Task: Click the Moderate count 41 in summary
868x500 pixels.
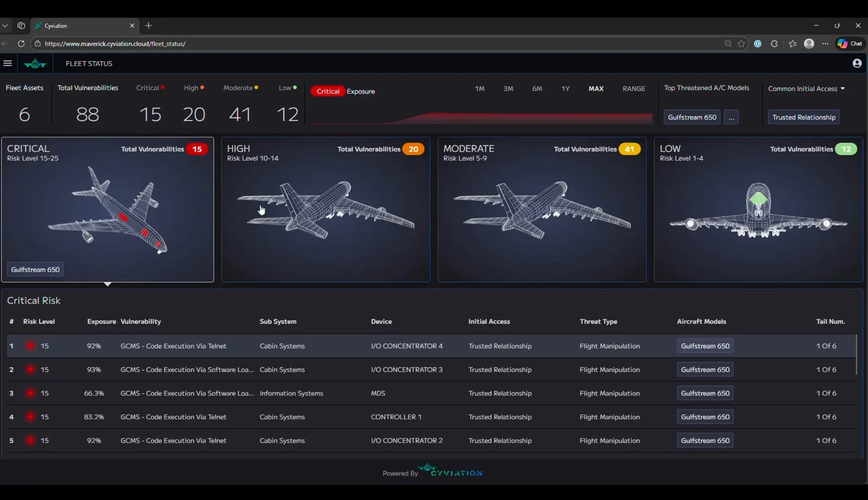Action: [x=240, y=114]
